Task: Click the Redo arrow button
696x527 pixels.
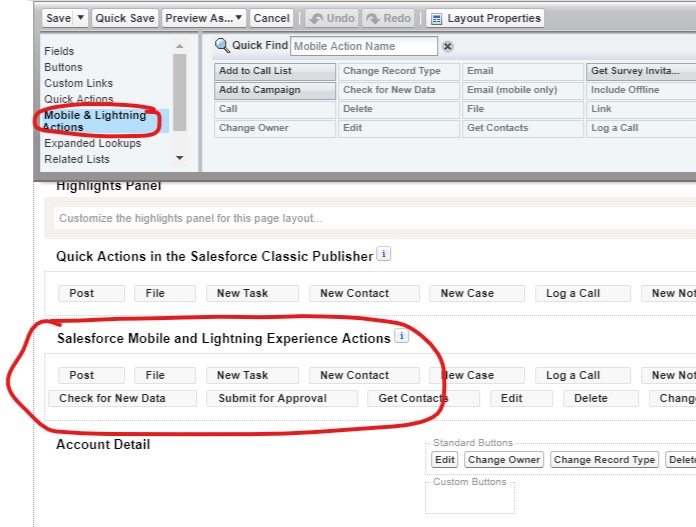Action: tap(389, 18)
